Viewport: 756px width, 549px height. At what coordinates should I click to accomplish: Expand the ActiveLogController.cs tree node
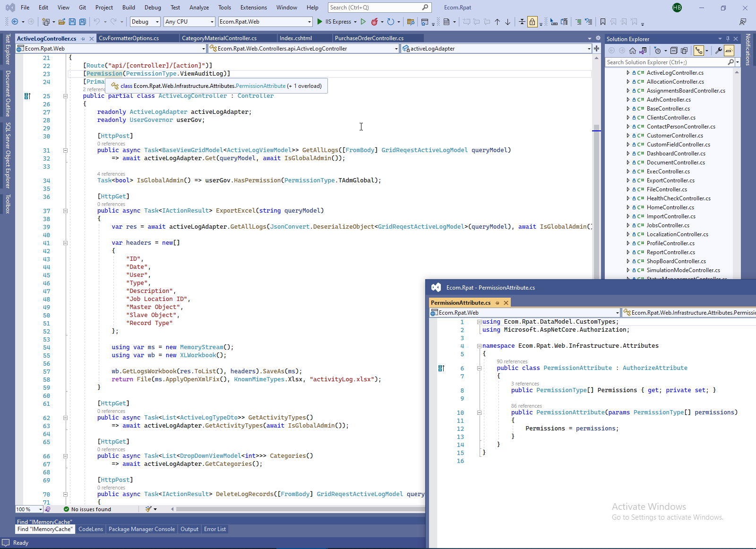click(x=628, y=73)
